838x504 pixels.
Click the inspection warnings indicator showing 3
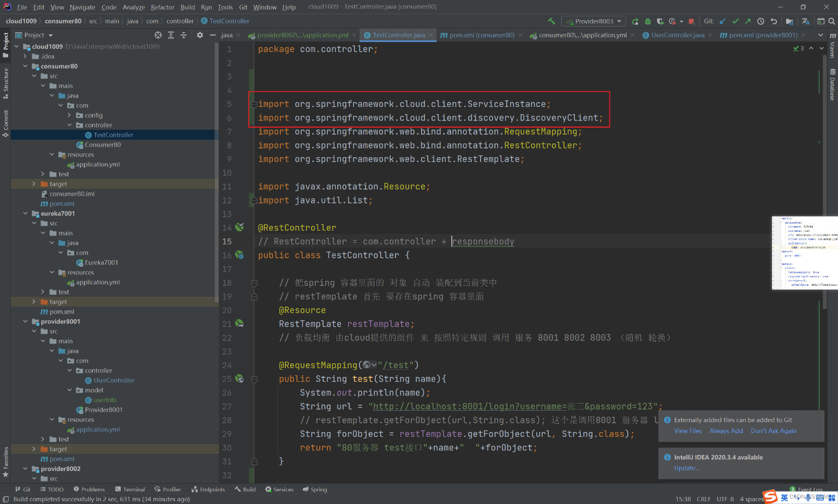[x=798, y=49]
